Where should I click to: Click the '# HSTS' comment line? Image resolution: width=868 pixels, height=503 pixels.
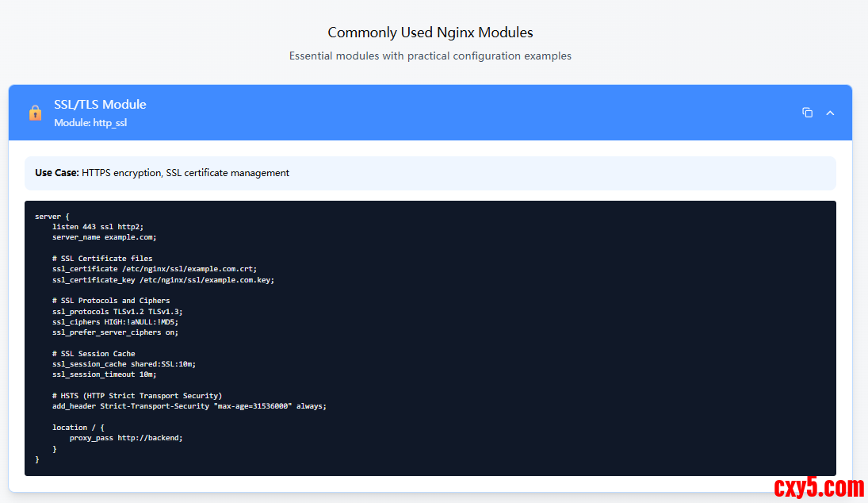point(136,396)
